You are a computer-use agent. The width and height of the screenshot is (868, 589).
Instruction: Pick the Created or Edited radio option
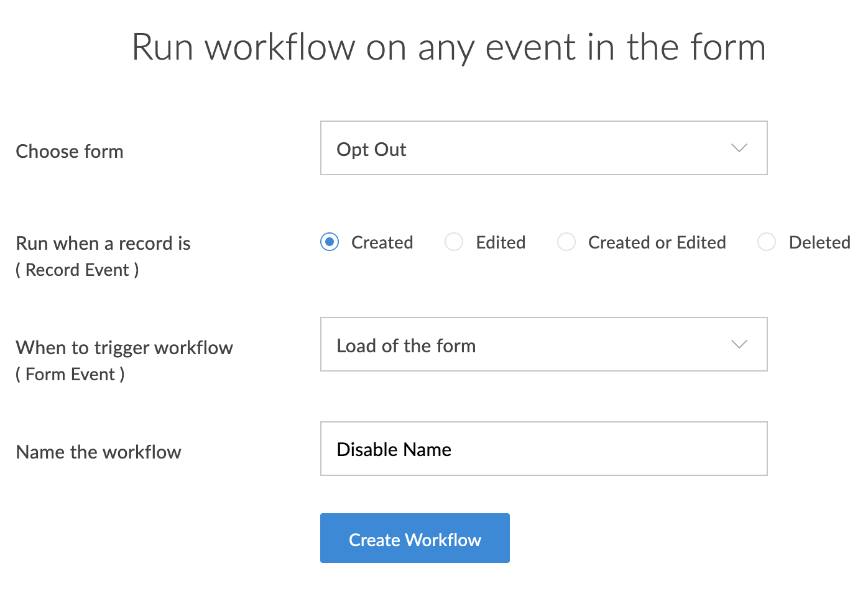(566, 242)
